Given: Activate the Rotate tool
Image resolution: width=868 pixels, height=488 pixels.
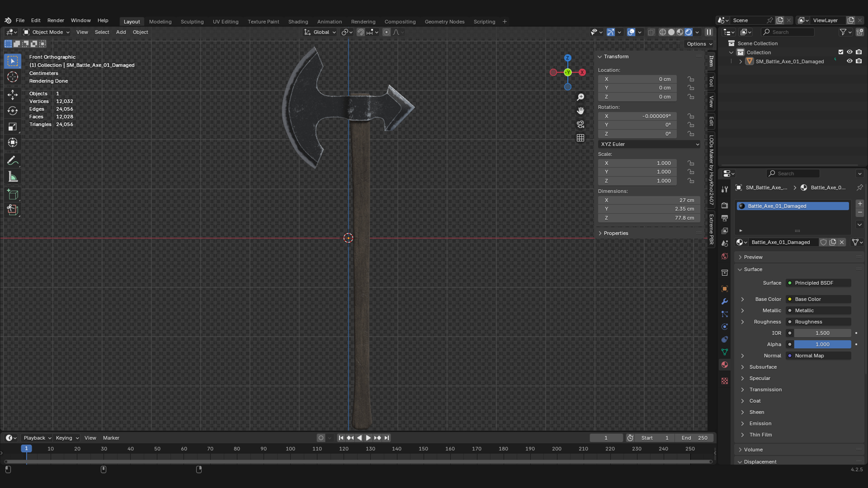Looking at the screenshot, I should click(12, 111).
